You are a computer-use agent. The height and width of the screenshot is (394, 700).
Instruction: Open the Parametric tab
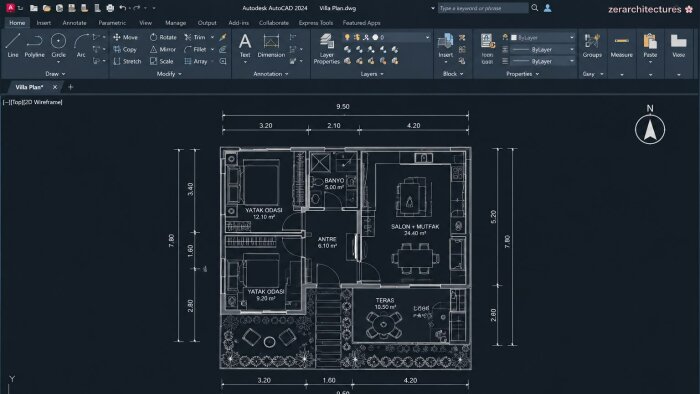point(112,22)
